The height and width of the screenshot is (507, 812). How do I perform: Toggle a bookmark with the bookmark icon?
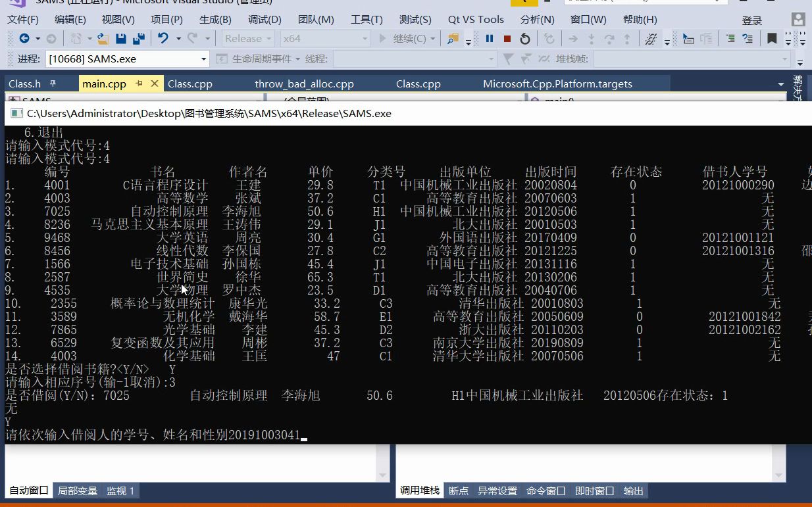coord(771,39)
